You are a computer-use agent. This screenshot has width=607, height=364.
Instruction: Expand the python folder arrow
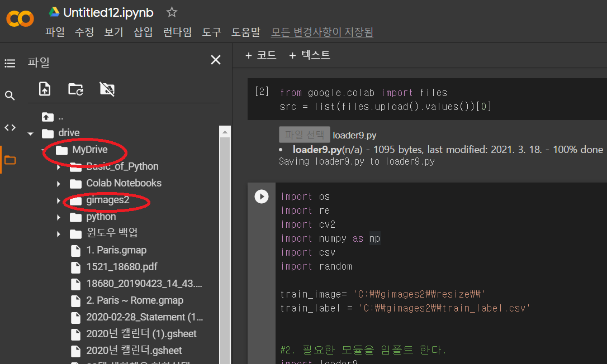59,217
